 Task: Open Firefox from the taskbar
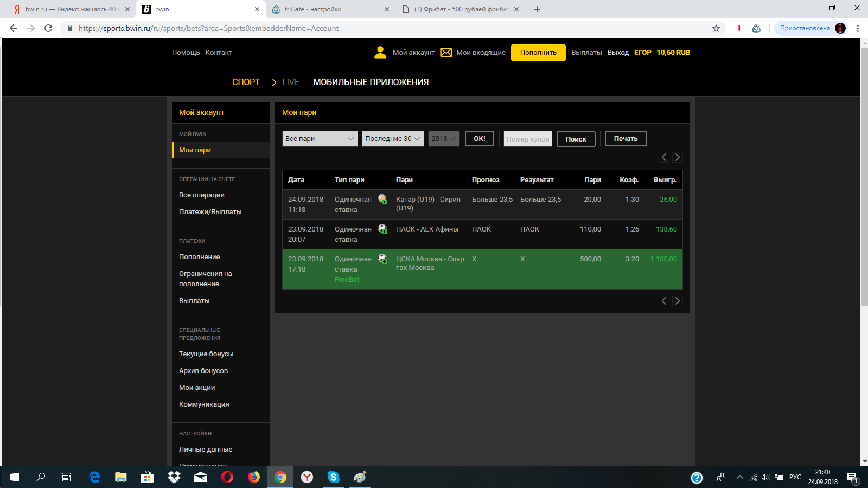254,477
